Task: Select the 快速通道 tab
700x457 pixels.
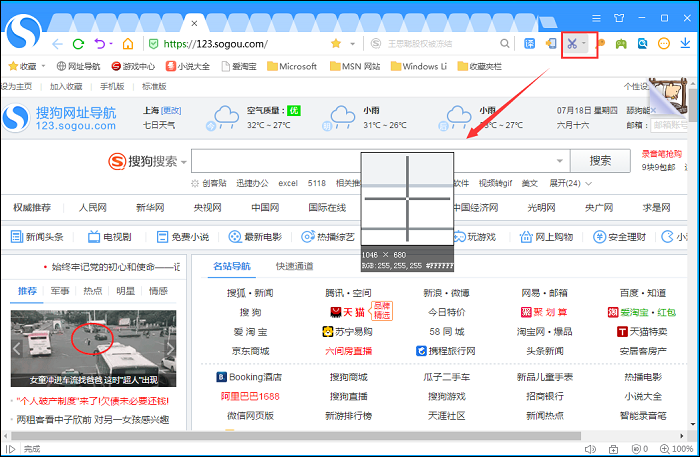Action: coord(295,266)
